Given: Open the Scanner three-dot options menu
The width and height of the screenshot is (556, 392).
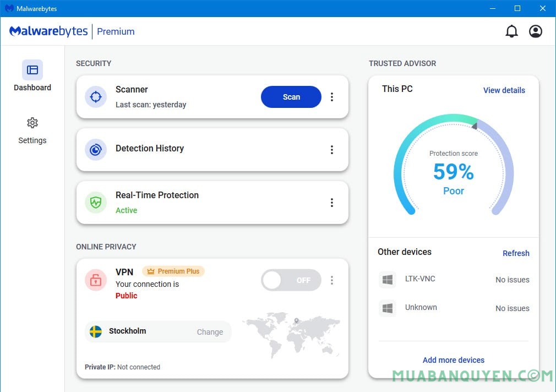Looking at the screenshot, I should pos(332,97).
